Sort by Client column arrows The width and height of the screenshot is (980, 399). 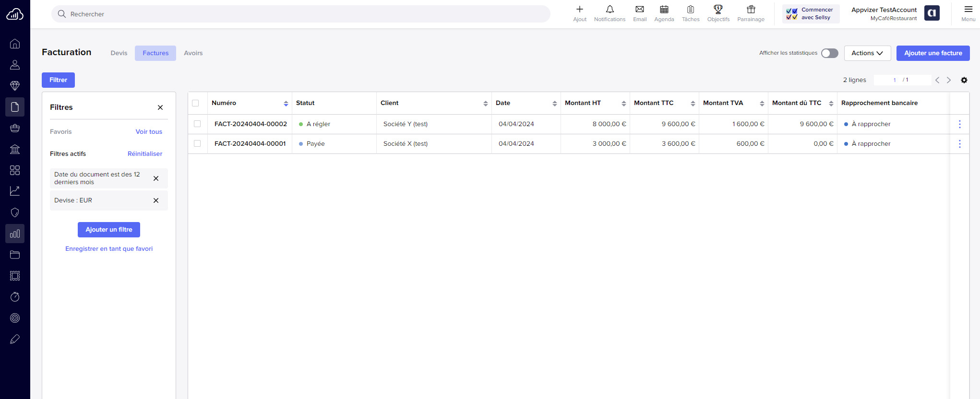pyautogui.click(x=486, y=104)
